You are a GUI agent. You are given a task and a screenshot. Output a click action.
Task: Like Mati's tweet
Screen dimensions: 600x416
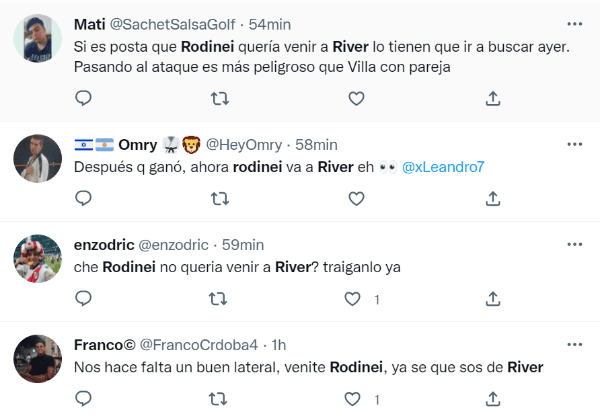click(x=356, y=98)
